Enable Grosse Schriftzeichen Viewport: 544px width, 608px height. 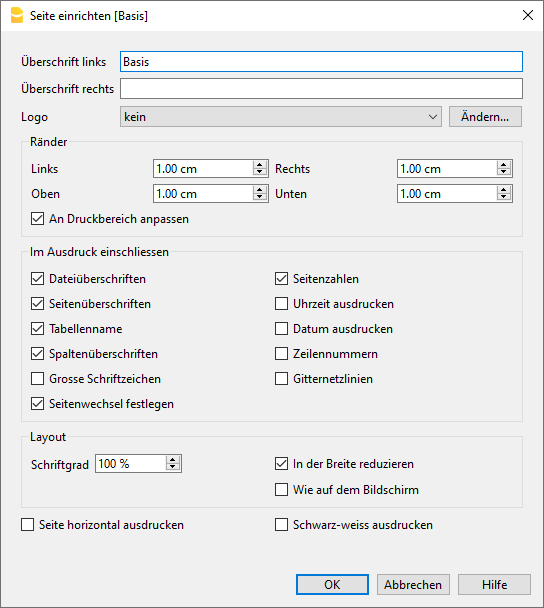point(38,379)
